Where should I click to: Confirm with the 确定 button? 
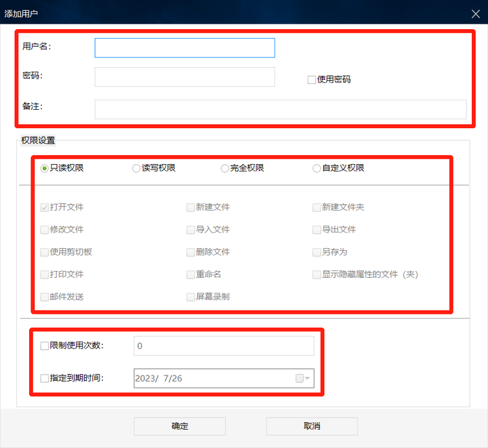point(180,426)
